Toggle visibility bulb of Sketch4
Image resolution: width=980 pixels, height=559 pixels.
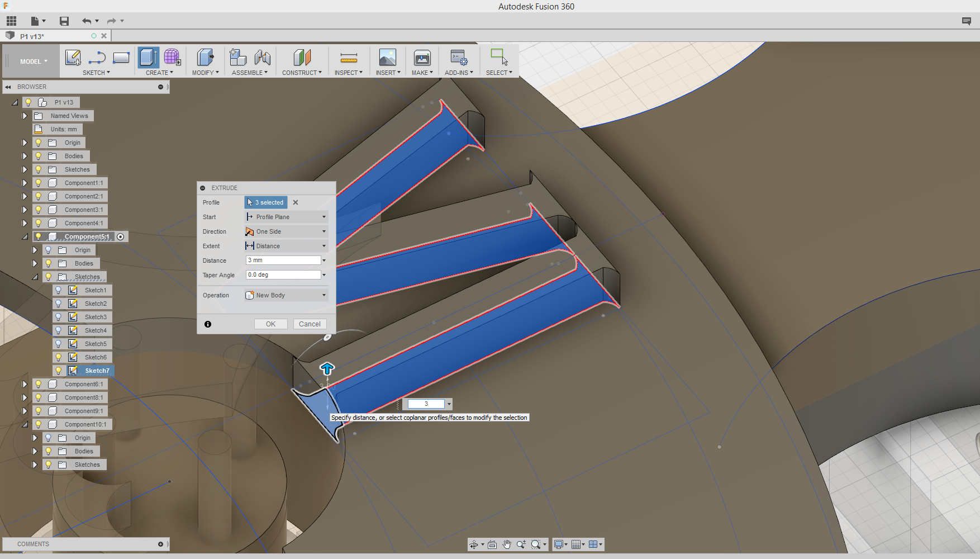coord(58,330)
